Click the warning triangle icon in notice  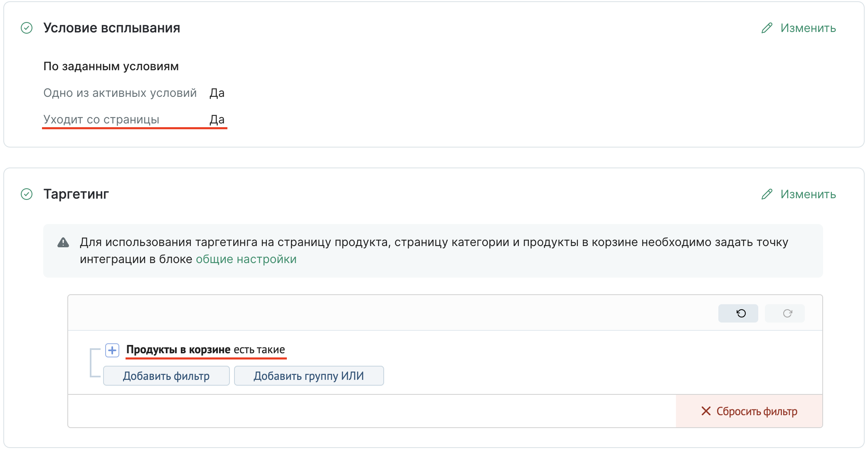point(63,243)
